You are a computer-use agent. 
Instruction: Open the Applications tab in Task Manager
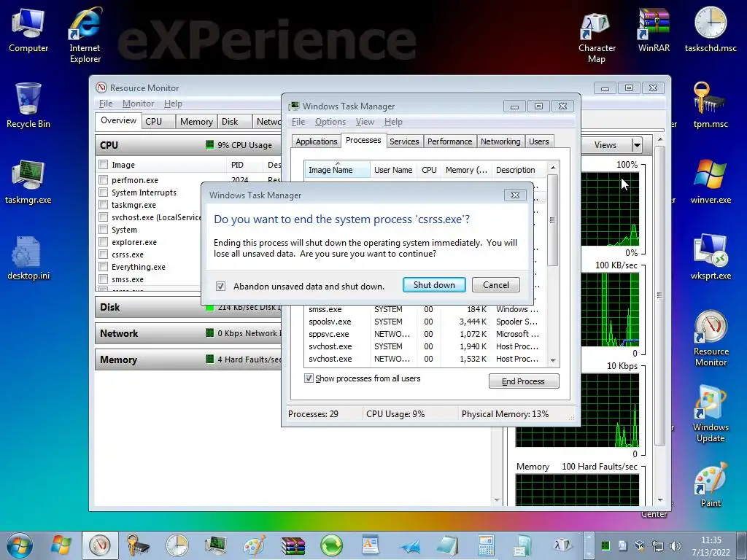[316, 141]
